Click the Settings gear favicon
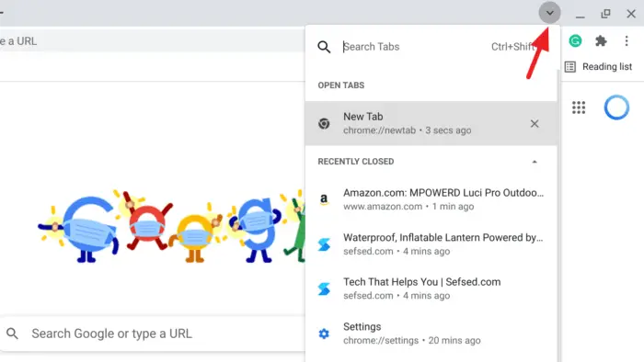Viewport: 644px width, 362px height. [324, 334]
